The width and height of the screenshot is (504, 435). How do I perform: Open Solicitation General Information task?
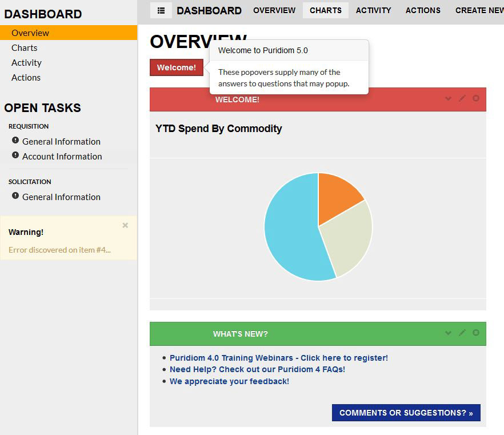pos(61,197)
